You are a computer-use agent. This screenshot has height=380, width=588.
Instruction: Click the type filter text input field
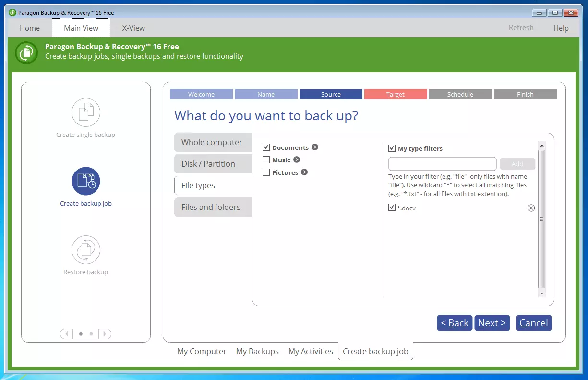[442, 164]
